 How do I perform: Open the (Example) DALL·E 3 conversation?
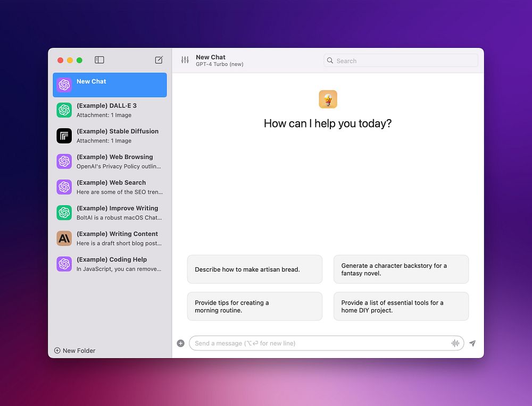110,110
